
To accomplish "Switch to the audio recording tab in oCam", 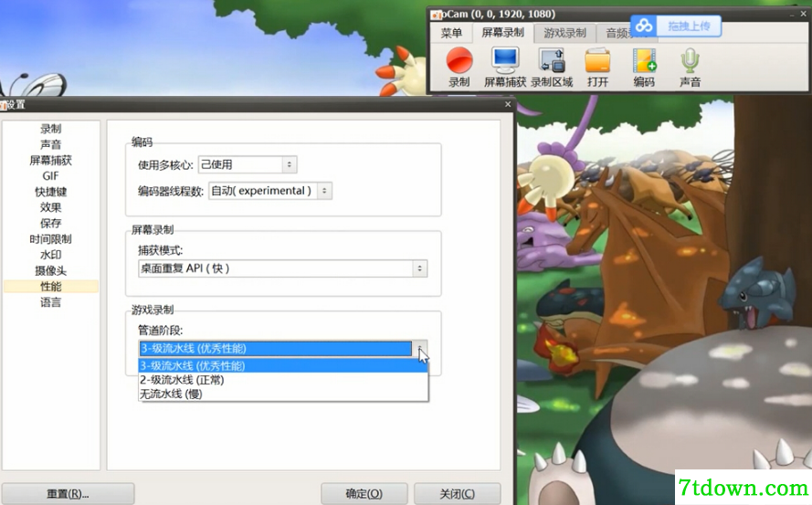I will coord(619,33).
